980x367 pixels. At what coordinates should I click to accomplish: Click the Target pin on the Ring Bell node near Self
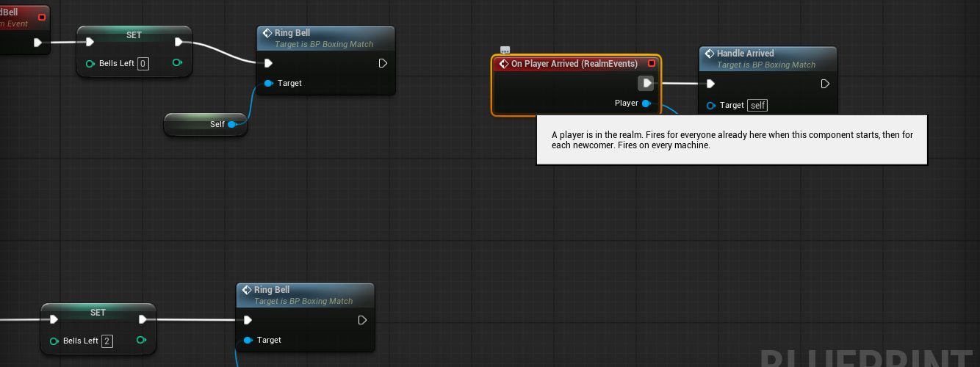268,83
